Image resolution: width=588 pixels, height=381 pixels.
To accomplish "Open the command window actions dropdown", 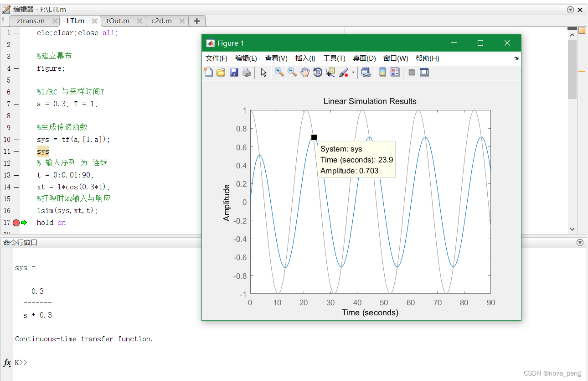I will pos(580,243).
